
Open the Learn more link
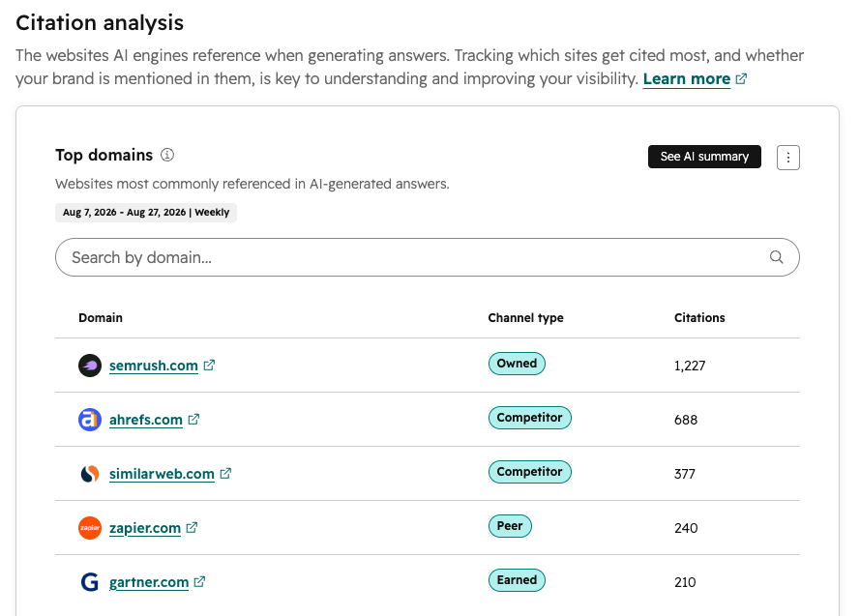pos(686,79)
